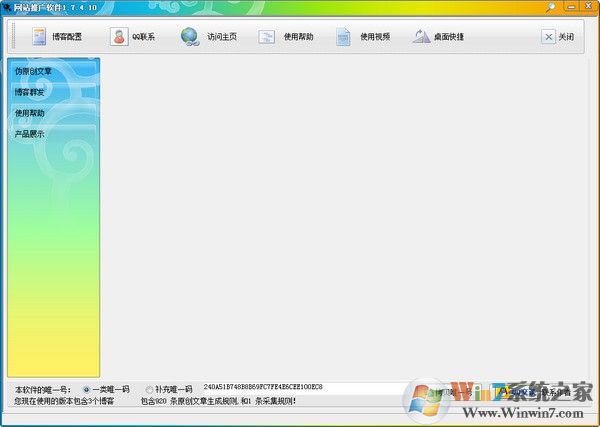This screenshot has height=427, width=600.
Task: Click the unique code field 240A51B748B8869...
Action: pos(306,387)
